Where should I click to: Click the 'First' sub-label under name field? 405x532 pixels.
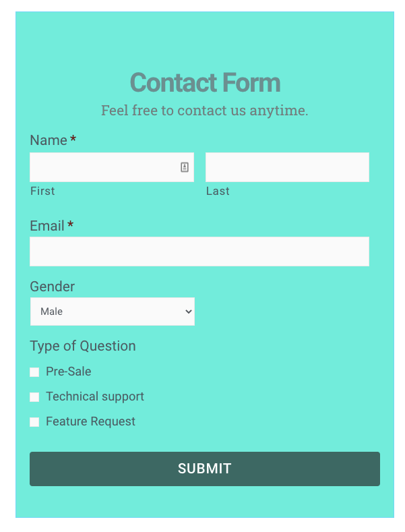42,191
